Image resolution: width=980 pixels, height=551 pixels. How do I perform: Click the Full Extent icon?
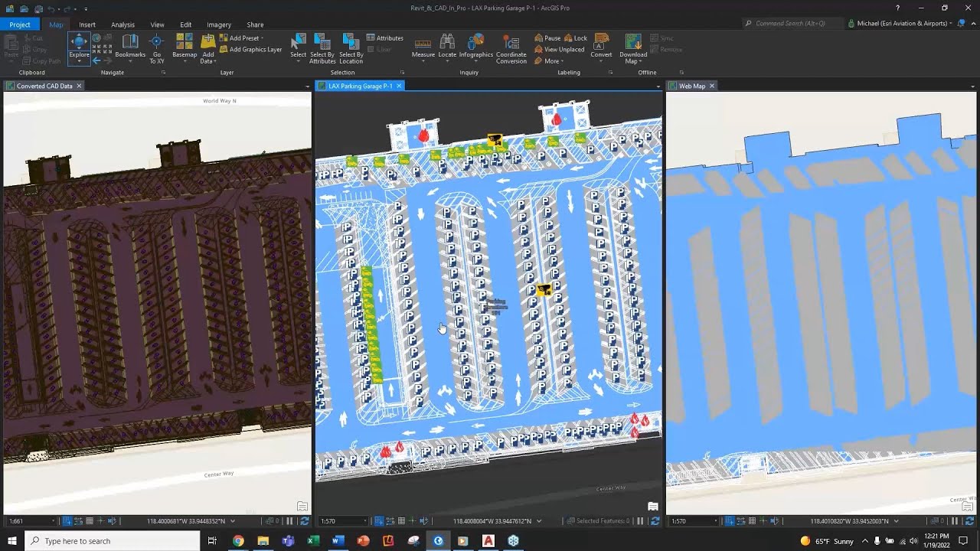(x=96, y=37)
